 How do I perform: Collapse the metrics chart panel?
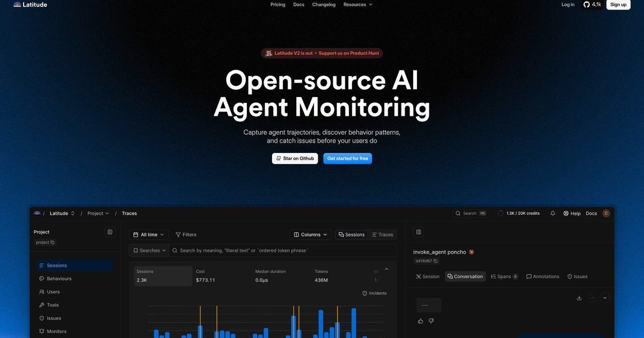(x=386, y=269)
